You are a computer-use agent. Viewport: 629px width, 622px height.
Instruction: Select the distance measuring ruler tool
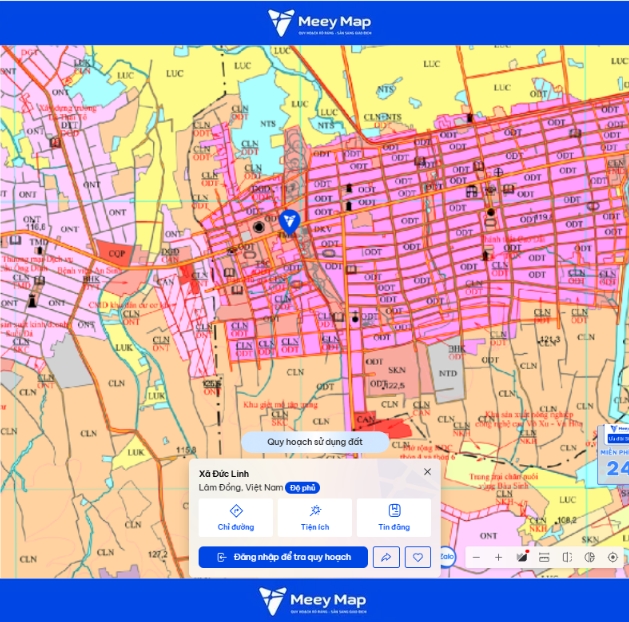(544, 557)
